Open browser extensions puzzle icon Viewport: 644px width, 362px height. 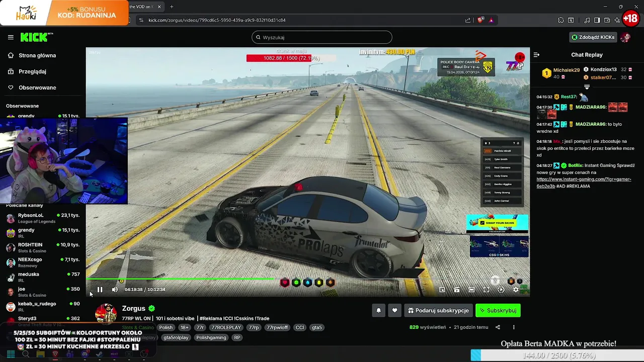(x=561, y=20)
